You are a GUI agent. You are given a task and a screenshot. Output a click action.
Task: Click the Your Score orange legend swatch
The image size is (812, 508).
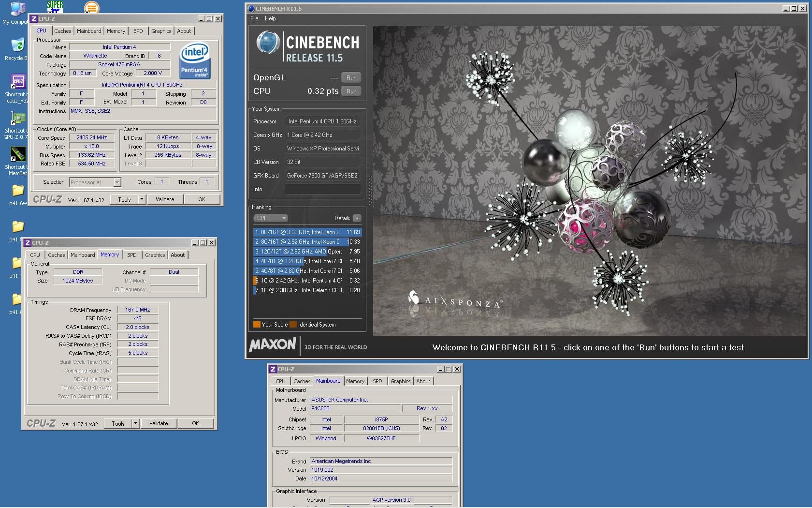click(257, 325)
